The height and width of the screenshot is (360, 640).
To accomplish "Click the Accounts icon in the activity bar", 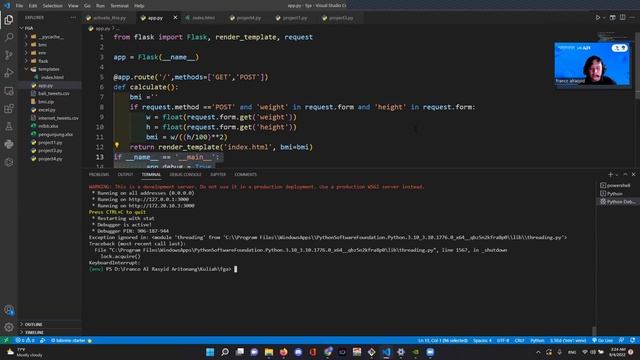I will tap(9, 310).
